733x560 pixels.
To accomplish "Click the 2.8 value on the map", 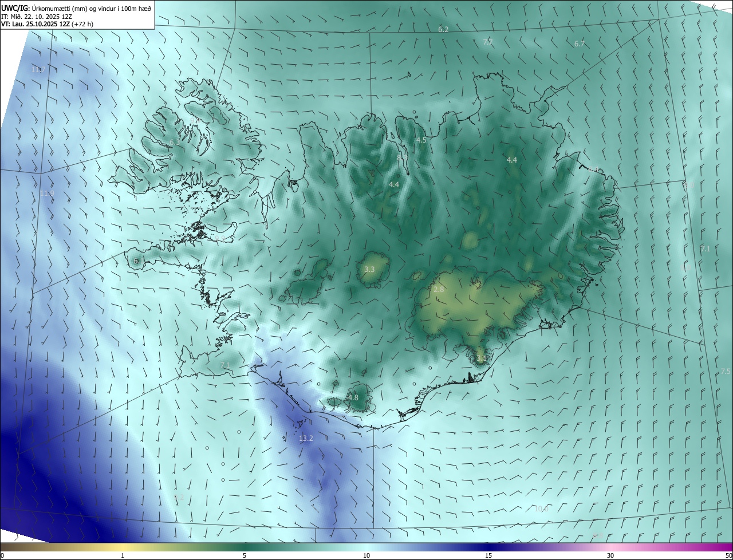I will [439, 290].
